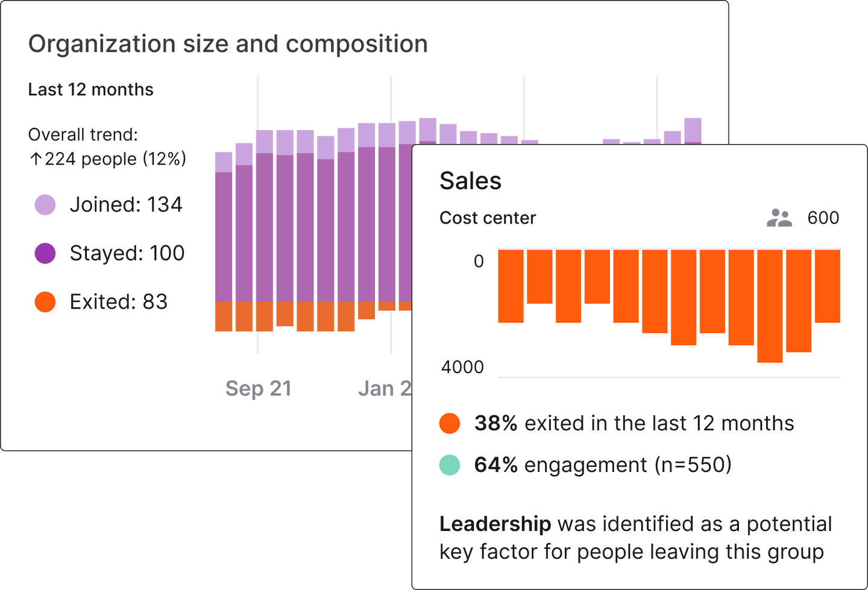Click the Last 12 months label
Image resolution: width=868 pixels, height=590 pixels.
click(x=91, y=90)
